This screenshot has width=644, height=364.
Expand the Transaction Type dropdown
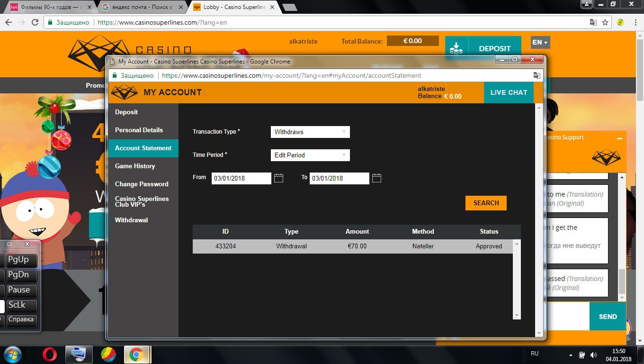click(x=310, y=132)
